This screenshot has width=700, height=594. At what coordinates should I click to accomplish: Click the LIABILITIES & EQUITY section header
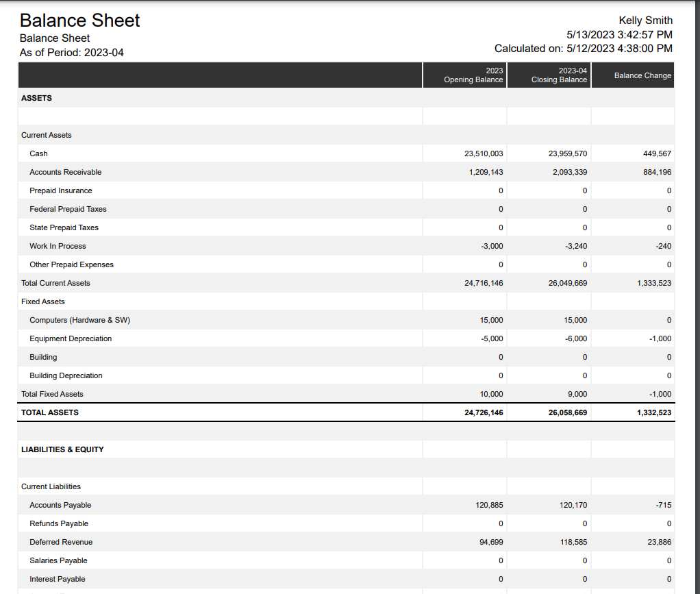[62, 449]
